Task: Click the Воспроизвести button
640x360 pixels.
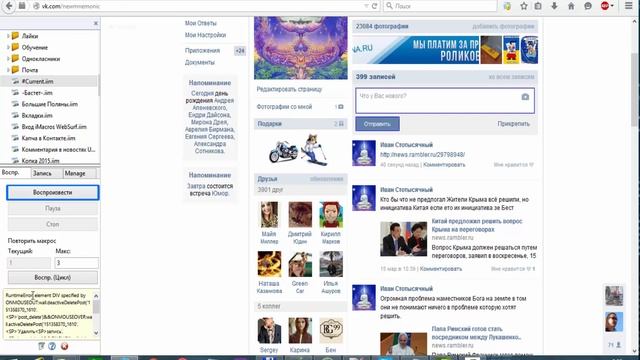Action: click(53, 192)
